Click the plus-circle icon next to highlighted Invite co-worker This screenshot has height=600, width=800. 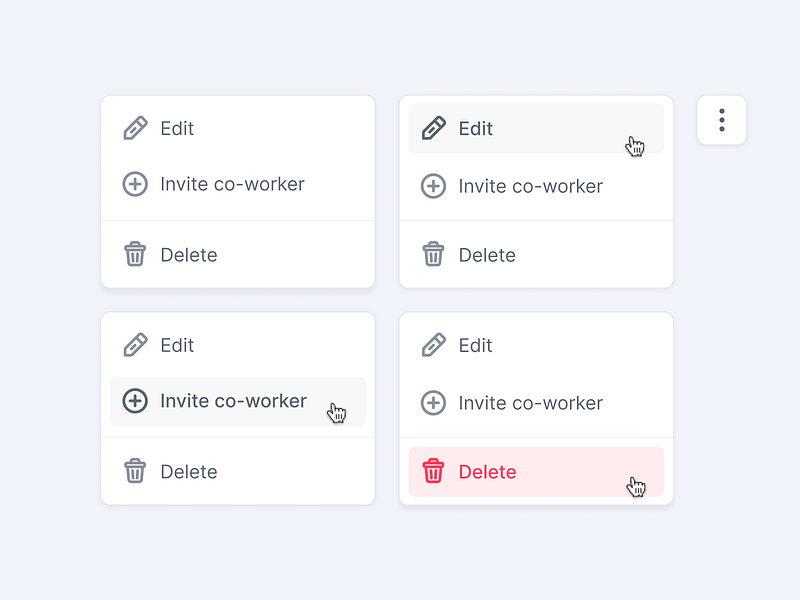click(134, 400)
